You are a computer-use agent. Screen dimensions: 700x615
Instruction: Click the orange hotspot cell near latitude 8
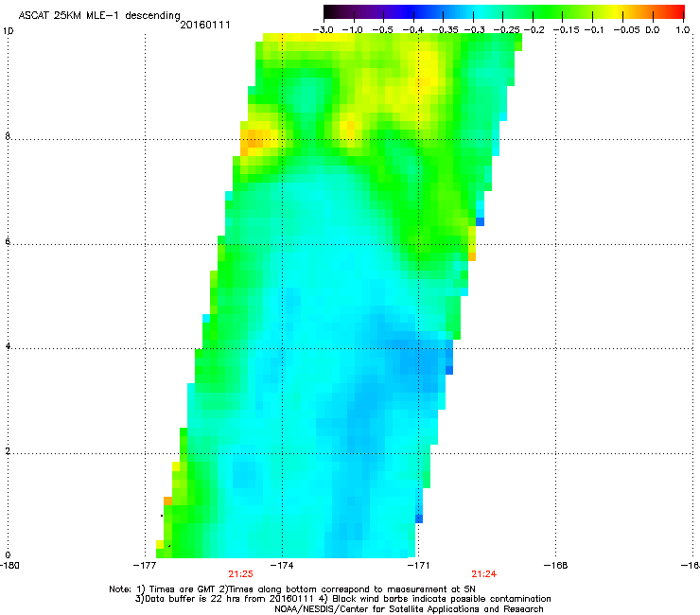pos(253,138)
